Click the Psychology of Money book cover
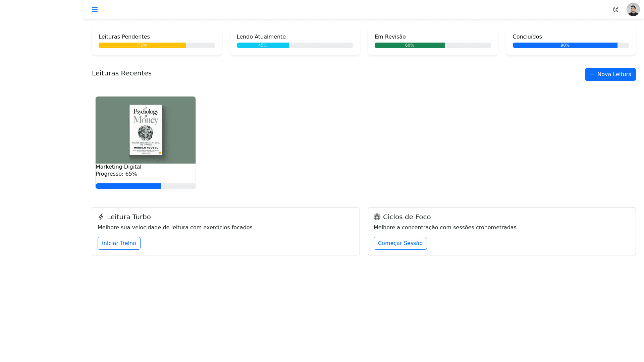 [146, 130]
